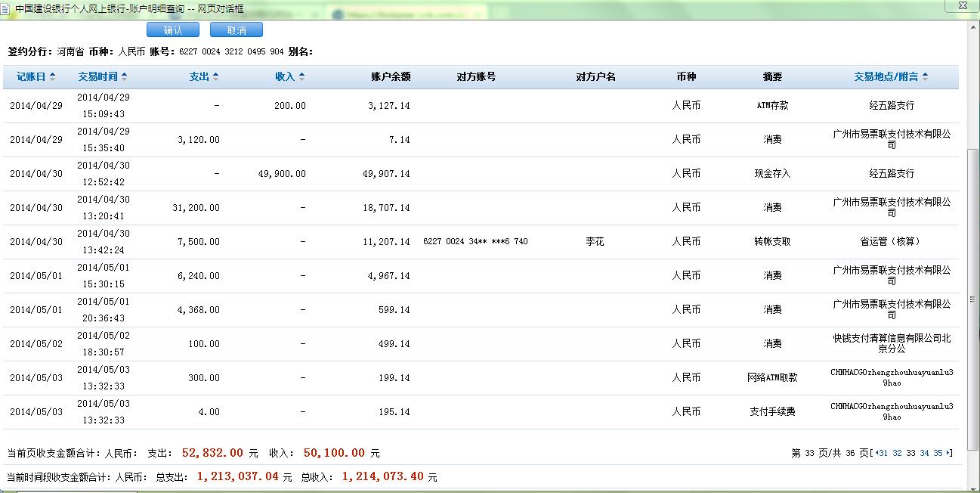This screenshot has height=493, width=980.
Task: Click the next-pages arrow after 35
Action: pos(949,454)
